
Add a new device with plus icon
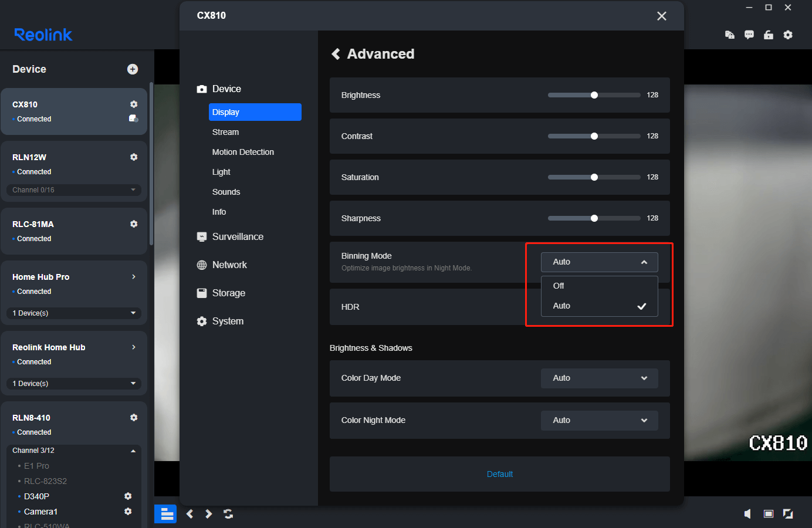pyautogui.click(x=133, y=69)
